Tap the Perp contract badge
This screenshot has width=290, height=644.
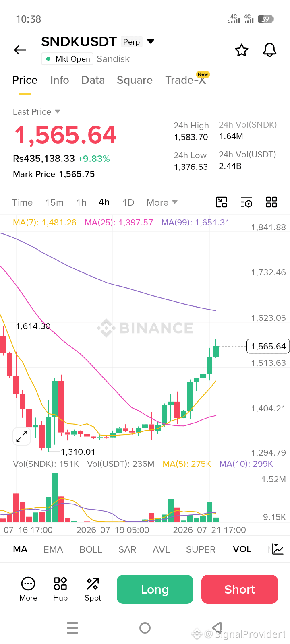click(132, 42)
